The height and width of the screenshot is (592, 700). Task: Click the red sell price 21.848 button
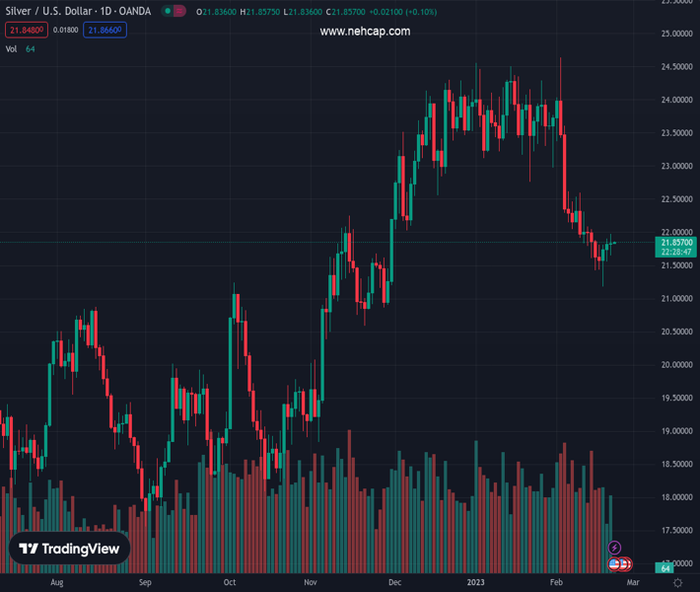pos(25,30)
